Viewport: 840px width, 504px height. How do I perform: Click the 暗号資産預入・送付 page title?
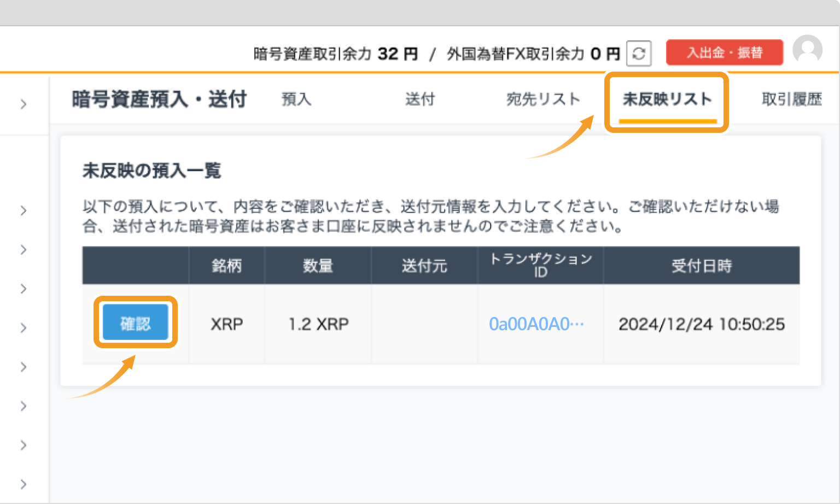click(159, 99)
